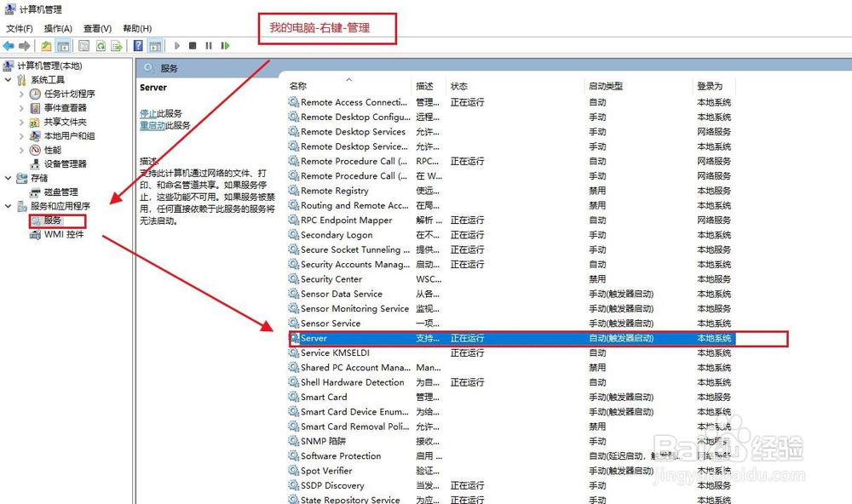The width and height of the screenshot is (852, 504).
Task: Click the Help question mark icon
Action: pyautogui.click(x=137, y=45)
